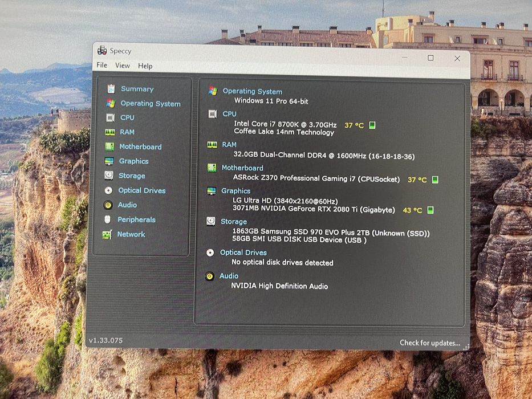Click Windows flag icon in summary panel
The width and height of the screenshot is (532, 399).
point(213,91)
